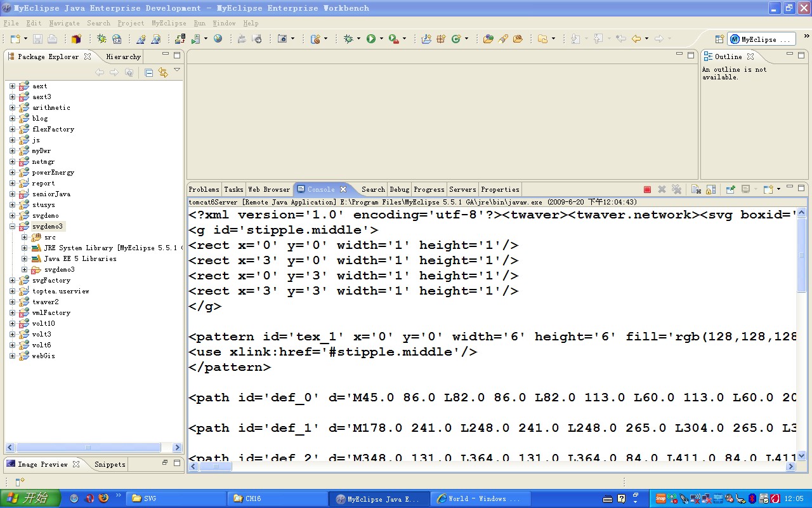Image resolution: width=812 pixels, height=508 pixels.
Task: Open the Window menu
Action: [x=224, y=23]
